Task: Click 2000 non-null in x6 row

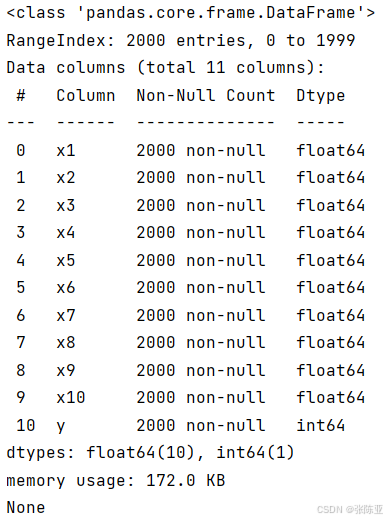Action: (201, 287)
